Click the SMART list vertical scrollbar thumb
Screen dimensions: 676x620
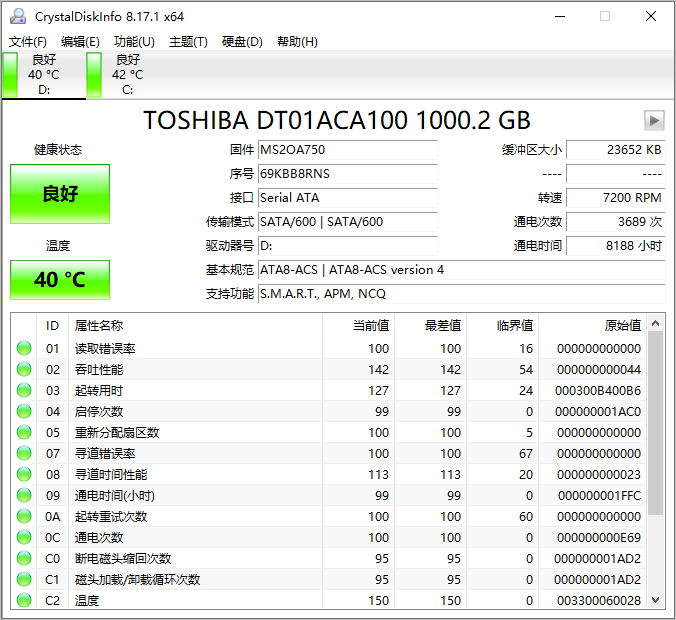pyautogui.click(x=656, y=423)
